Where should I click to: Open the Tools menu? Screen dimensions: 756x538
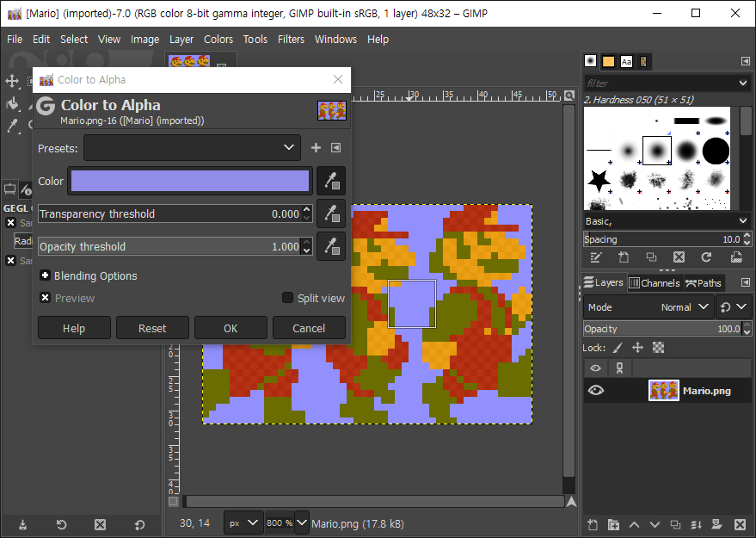(x=255, y=39)
